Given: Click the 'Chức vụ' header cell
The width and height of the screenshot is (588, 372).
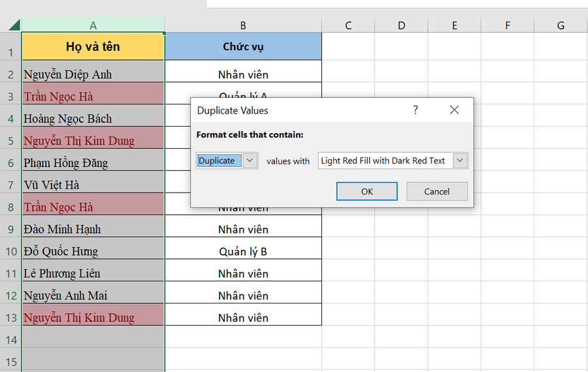Looking at the screenshot, I should 243,46.
